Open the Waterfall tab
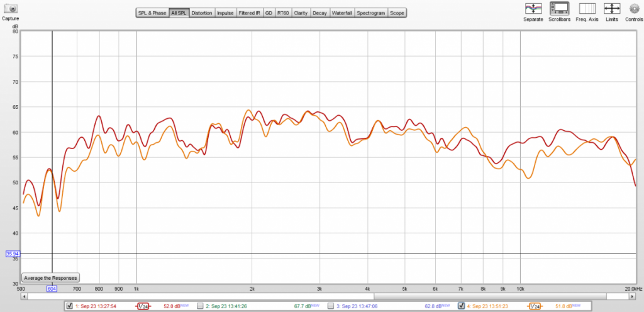This screenshot has width=644, height=312. [x=341, y=13]
